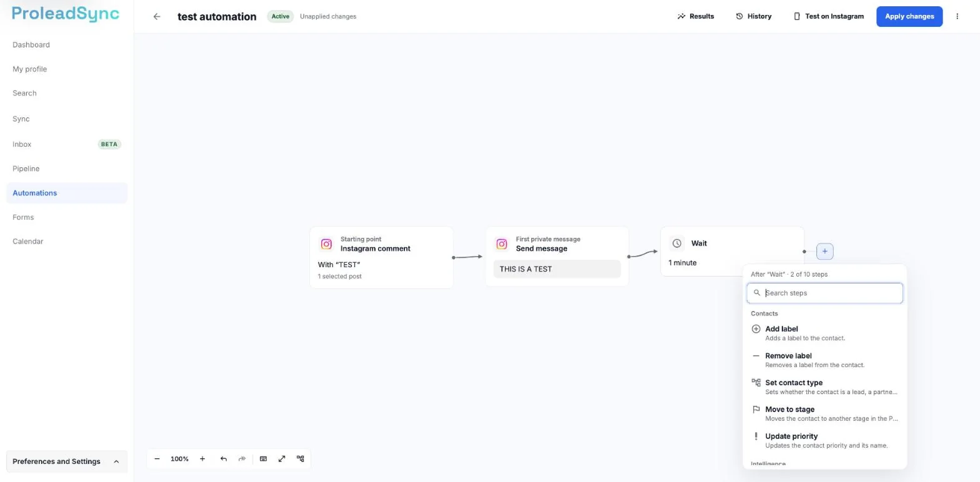Choose Add label step
The image size is (980, 482).
(x=824, y=333)
